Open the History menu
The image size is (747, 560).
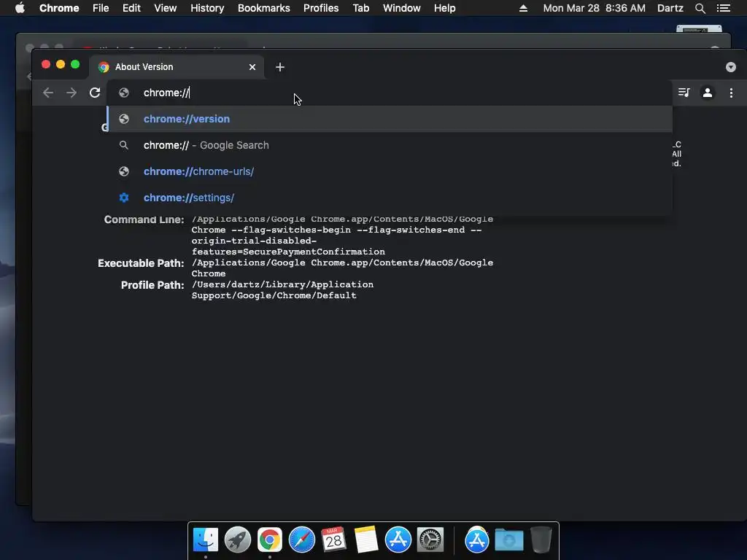207,8
